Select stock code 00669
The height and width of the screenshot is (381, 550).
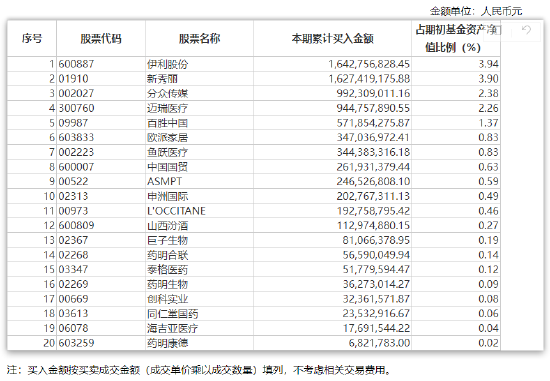pos(73,299)
